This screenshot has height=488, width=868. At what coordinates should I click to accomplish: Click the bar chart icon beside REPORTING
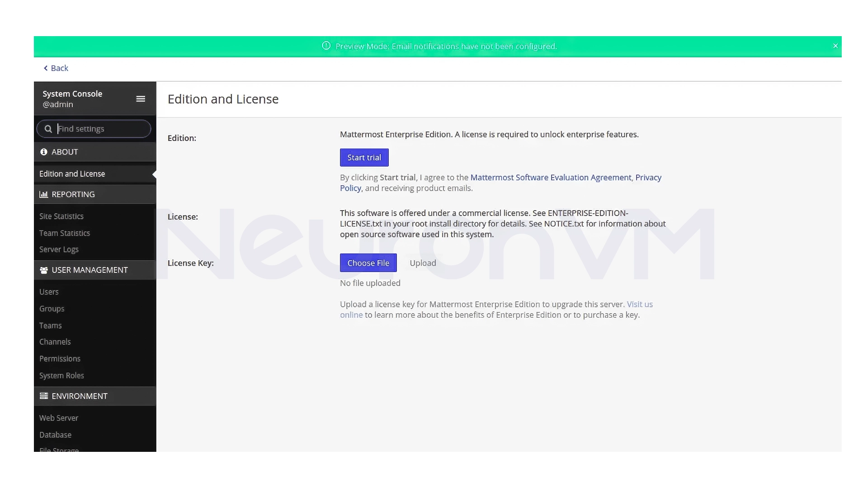(x=43, y=194)
